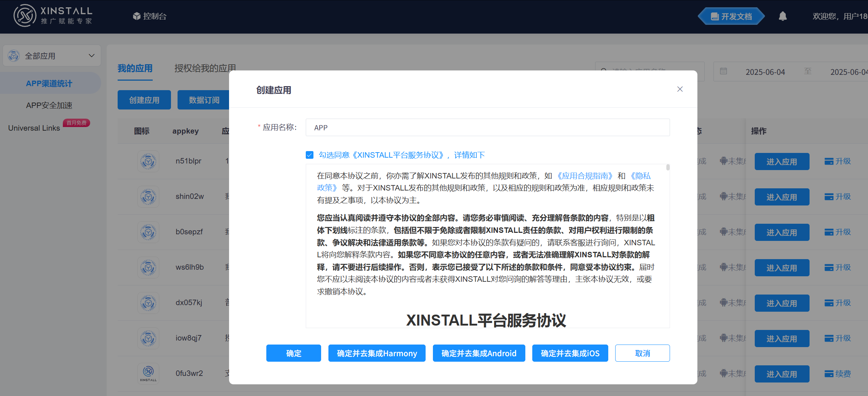Click the appkey text n51blpr

[189, 161]
